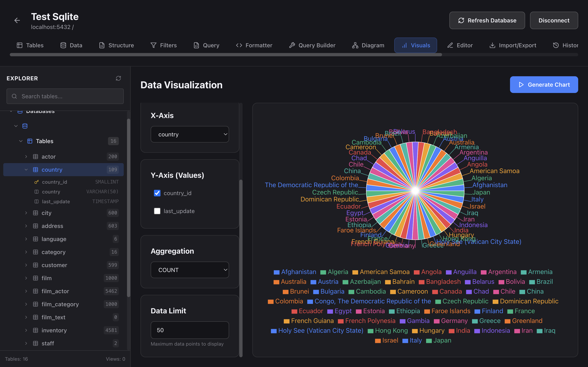
Task: Switch to the Visuals tab
Action: 415,45
